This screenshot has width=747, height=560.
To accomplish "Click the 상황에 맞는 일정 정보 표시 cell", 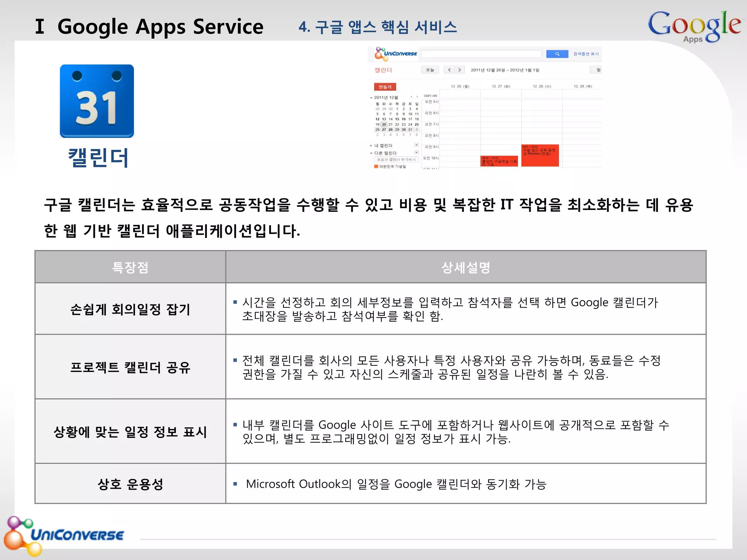I will coord(130,432).
